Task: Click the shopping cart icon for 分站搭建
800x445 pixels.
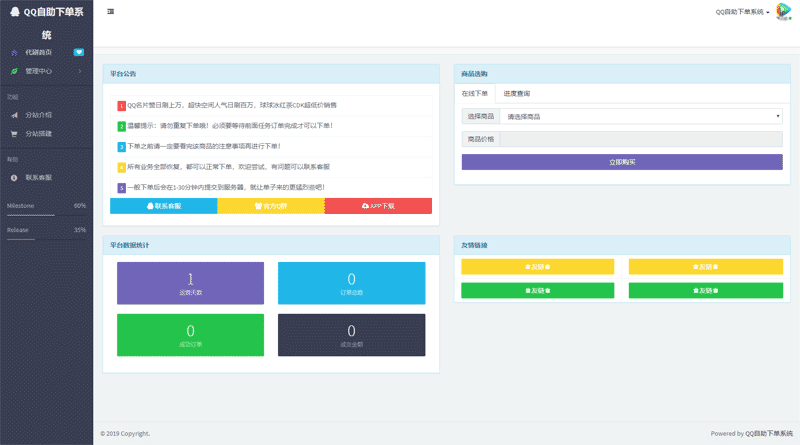Action: pyautogui.click(x=14, y=133)
